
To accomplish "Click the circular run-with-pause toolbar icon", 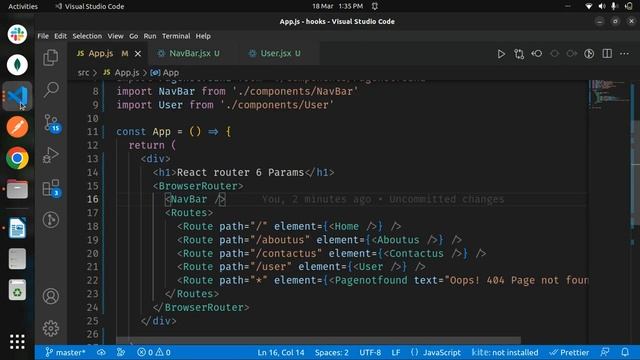I will (x=589, y=54).
